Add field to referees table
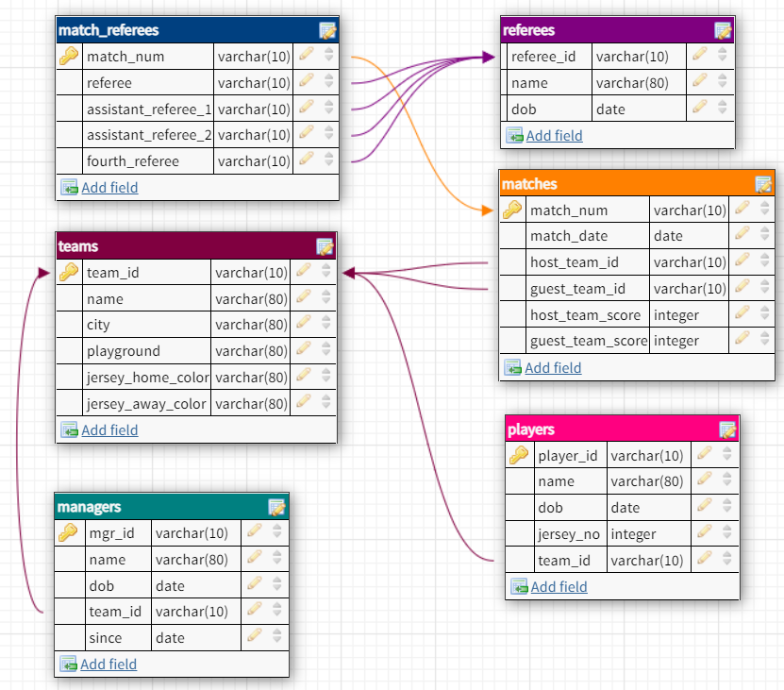This screenshot has width=784, height=690. click(554, 136)
